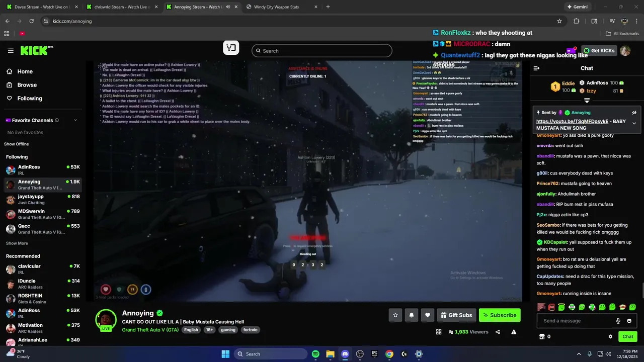Open browser extensions puzzle icon
The height and width of the screenshot is (362, 644).
pyautogui.click(x=577, y=21)
